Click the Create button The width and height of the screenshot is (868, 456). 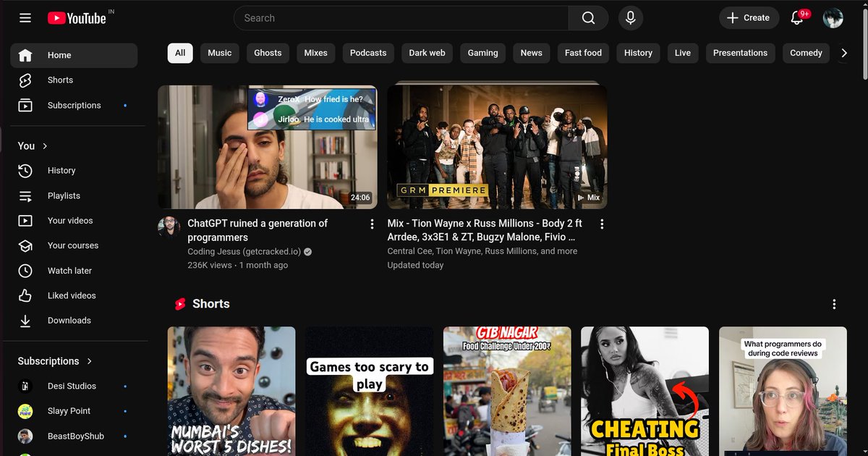pos(749,17)
